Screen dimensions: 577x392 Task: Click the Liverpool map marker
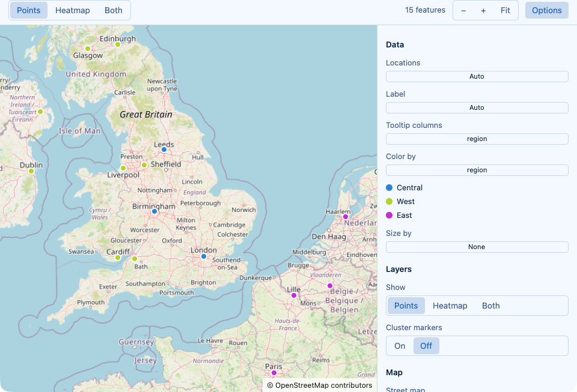coord(123,168)
